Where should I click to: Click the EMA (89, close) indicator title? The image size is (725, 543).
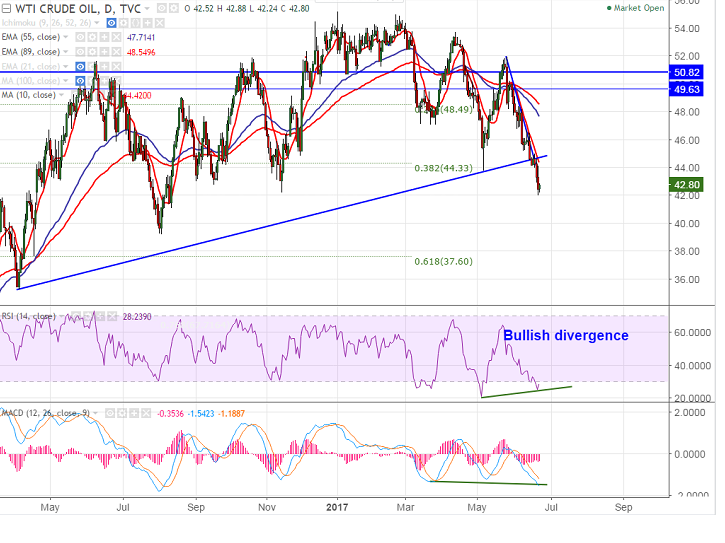coord(31,52)
